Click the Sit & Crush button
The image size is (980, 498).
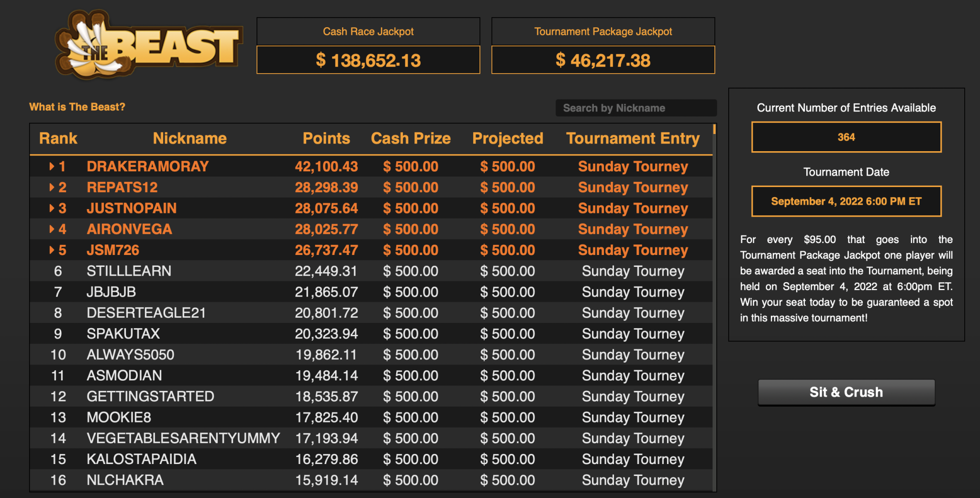pos(846,392)
